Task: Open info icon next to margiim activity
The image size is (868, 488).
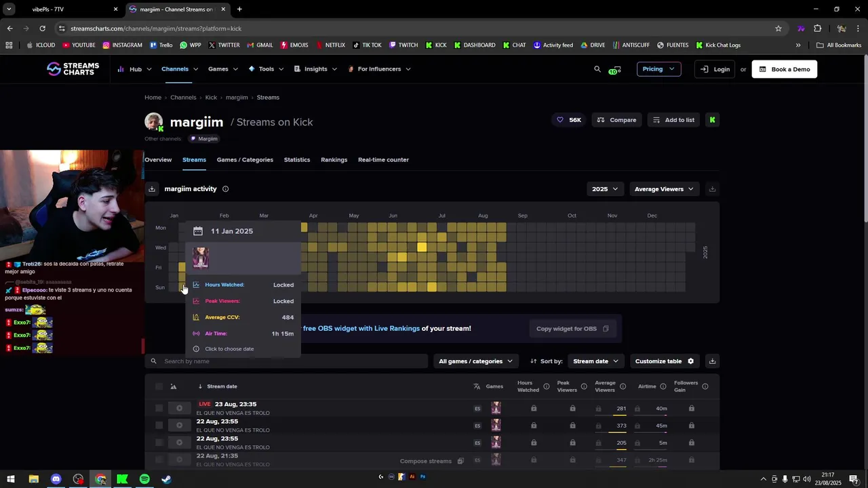Action: (x=226, y=189)
